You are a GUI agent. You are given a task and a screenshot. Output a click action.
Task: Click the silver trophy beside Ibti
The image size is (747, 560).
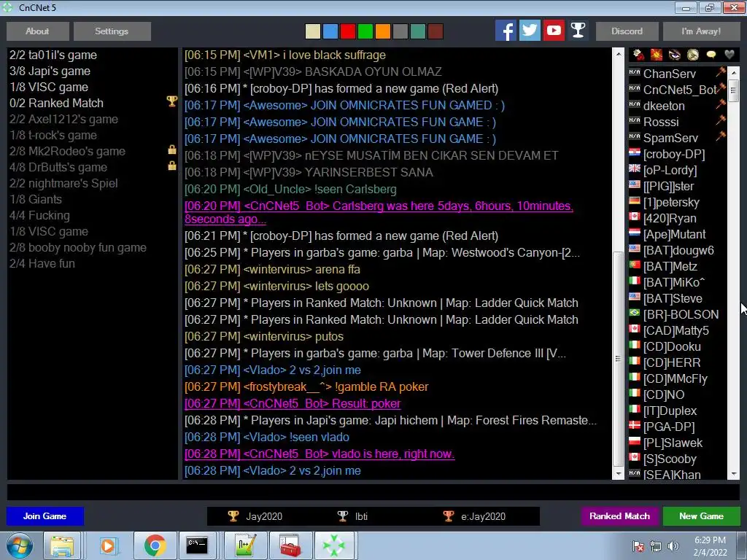(343, 516)
